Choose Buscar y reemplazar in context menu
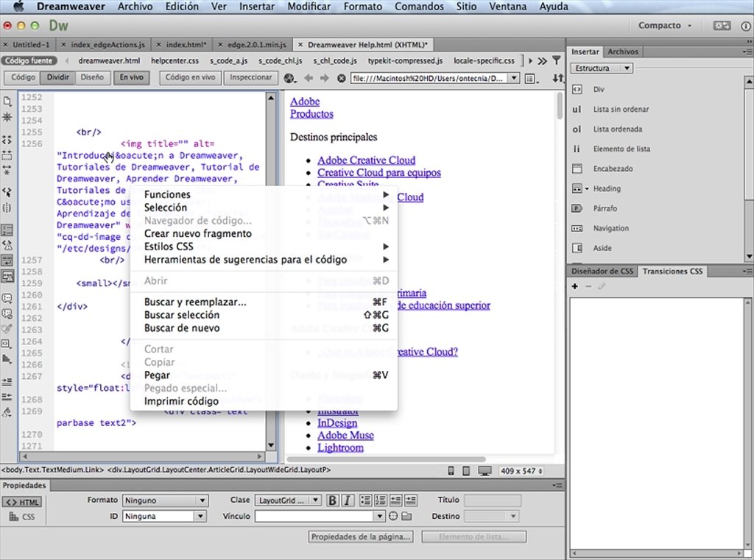 (264, 302)
